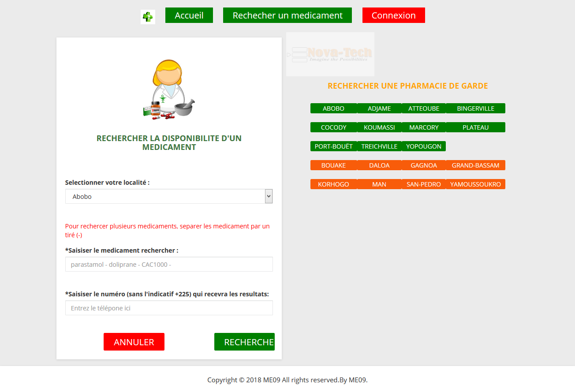
Task: Select the YAMOUSSOUKRO city button
Action: click(475, 184)
